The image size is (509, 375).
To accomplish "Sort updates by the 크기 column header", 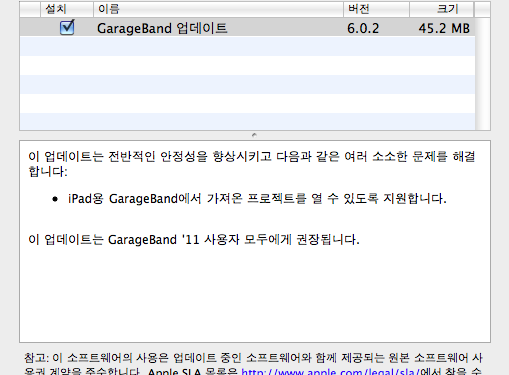I will pyautogui.click(x=441, y=9).
